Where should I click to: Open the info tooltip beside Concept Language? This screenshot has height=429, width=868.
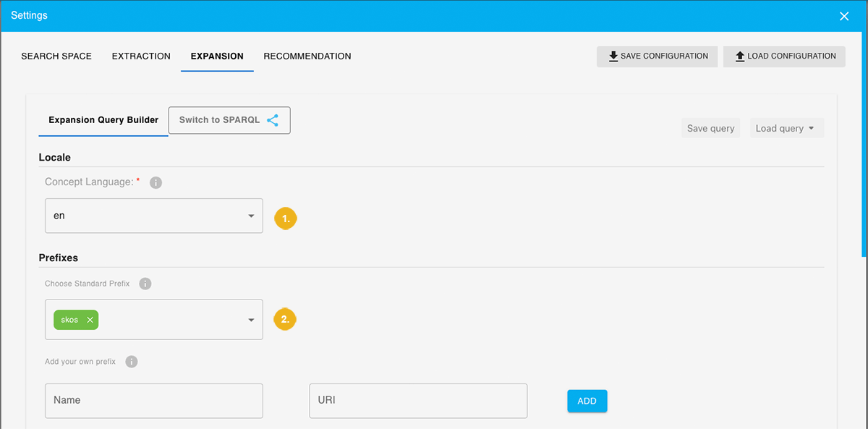[x=156, y=182]
